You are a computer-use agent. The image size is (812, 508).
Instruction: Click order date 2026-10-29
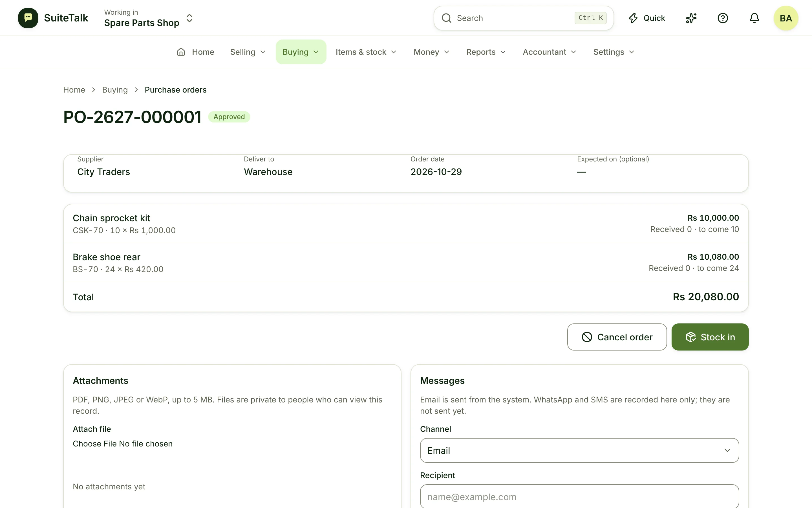click(x=436, y=172)
